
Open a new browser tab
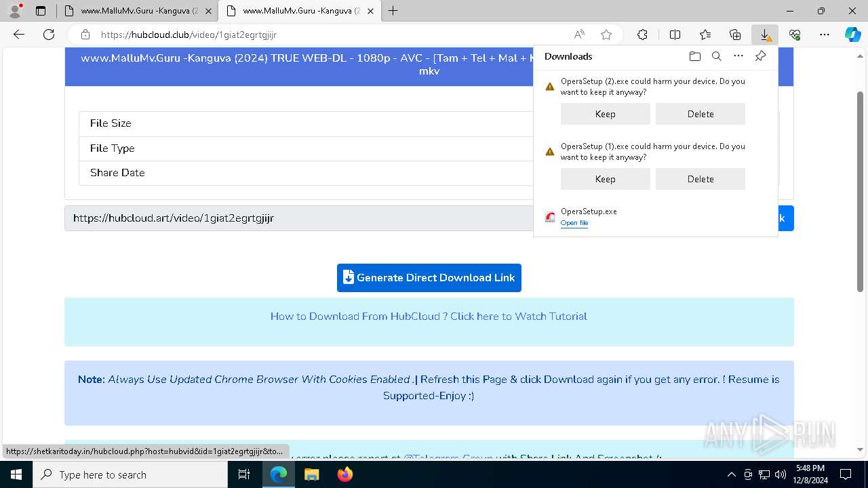pyautogui.click(x=393, y=11)
